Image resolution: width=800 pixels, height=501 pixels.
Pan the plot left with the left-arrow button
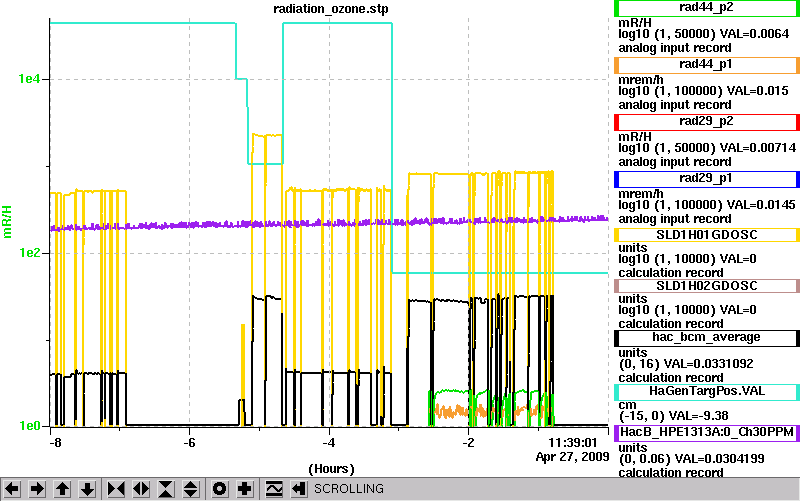12,489
